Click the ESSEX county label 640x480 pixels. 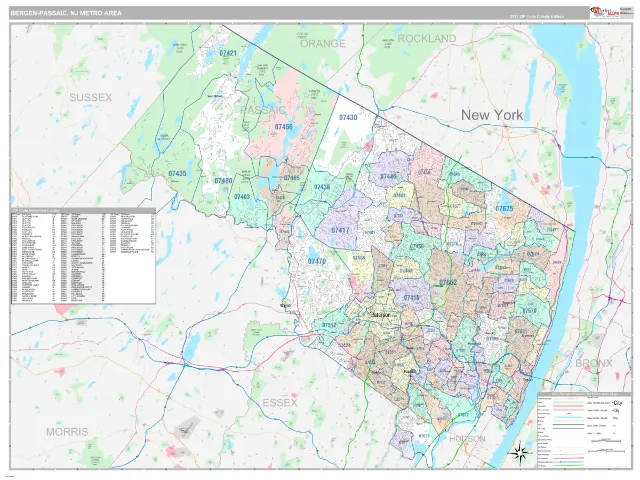click(280, 403)
